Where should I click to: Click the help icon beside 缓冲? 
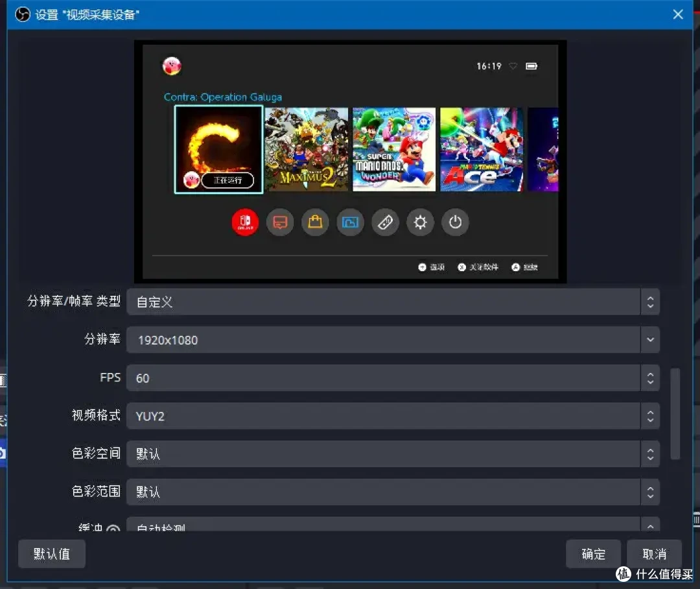tap(113, 528)
